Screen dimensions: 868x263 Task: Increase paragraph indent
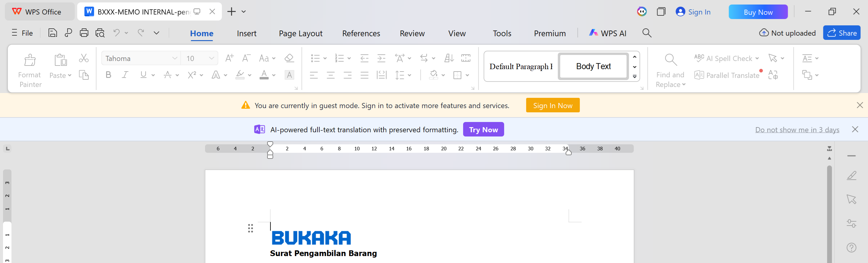point(381,58)
